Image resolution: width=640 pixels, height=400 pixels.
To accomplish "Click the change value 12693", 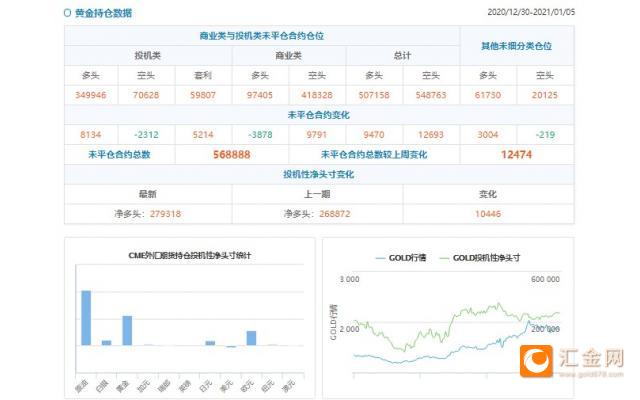I will 431,135.
